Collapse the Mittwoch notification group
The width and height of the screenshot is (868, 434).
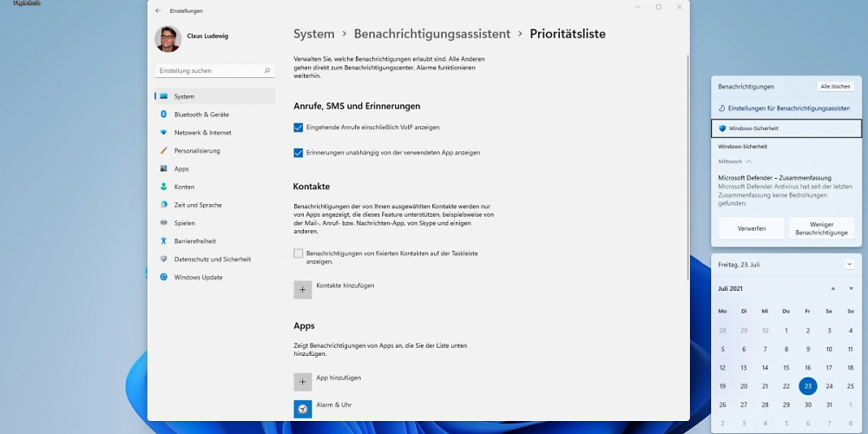pyautogui.click(x=748, y=161)
